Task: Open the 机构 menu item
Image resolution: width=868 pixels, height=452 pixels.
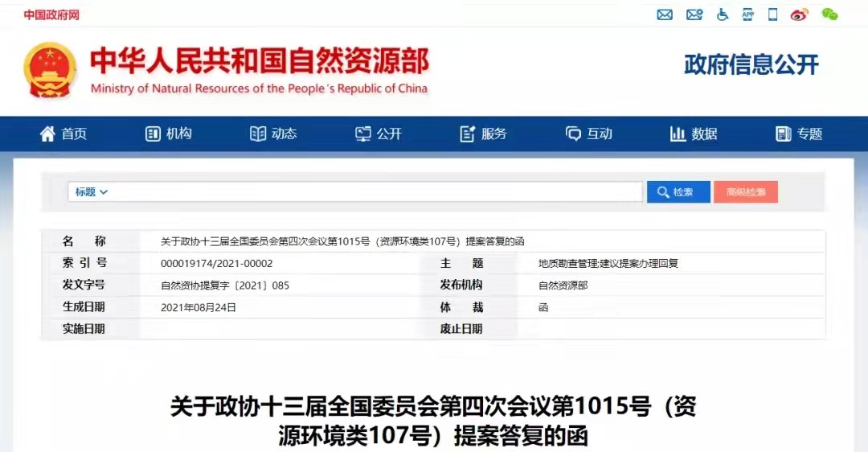Action: 178,134
